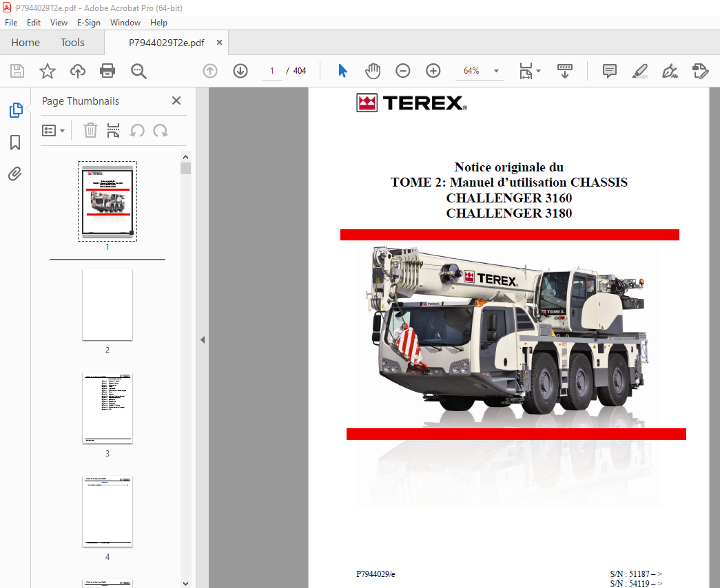
Task: Select the Highlight text pen tool
Action: click(x=639, y=71)
